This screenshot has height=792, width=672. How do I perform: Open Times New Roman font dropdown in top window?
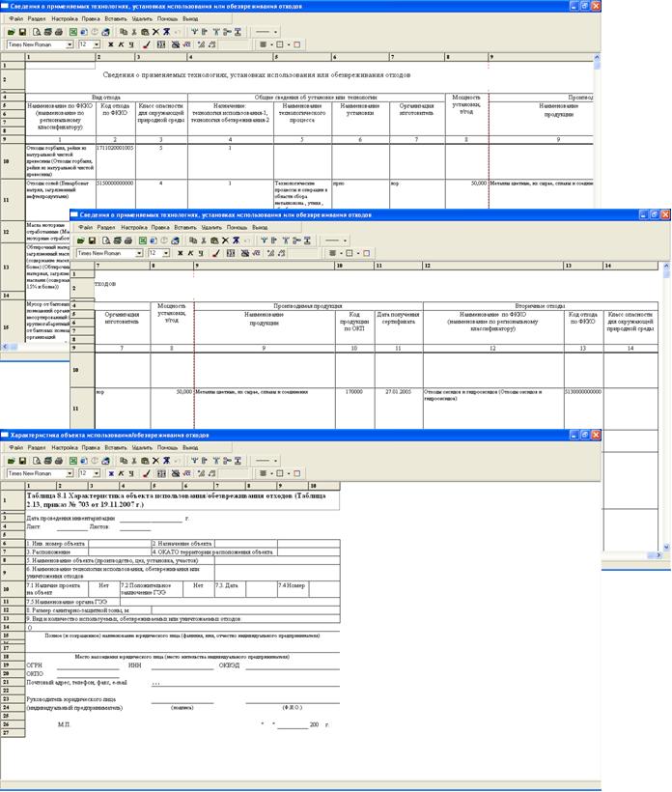pyautogui.click(x=69, y=44)
